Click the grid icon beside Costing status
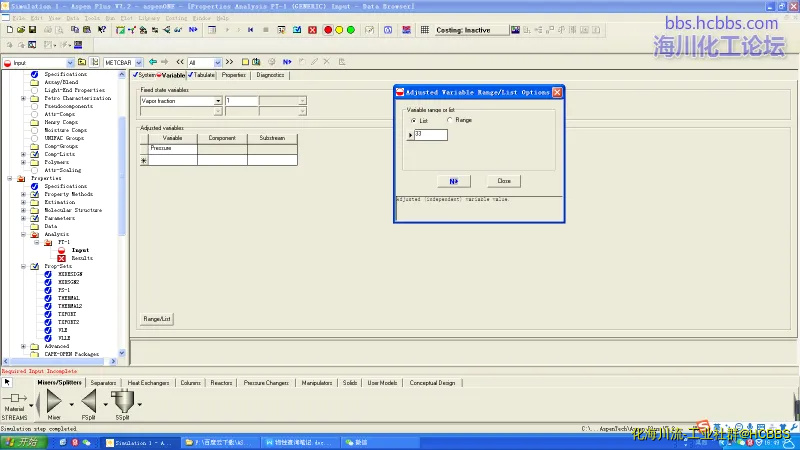This screenshot has height=450, width=800. point(424,30)
